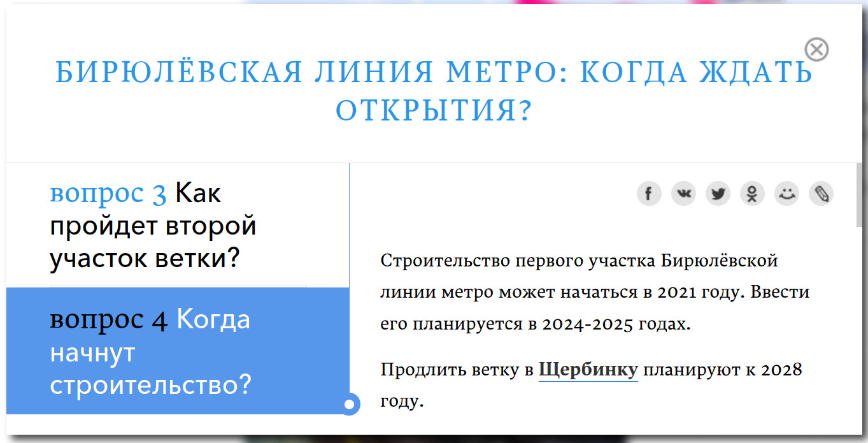Select the blue "вопрос 3" label
The width and height of the screenshot is (868, 443).
[x=108, y=193]
